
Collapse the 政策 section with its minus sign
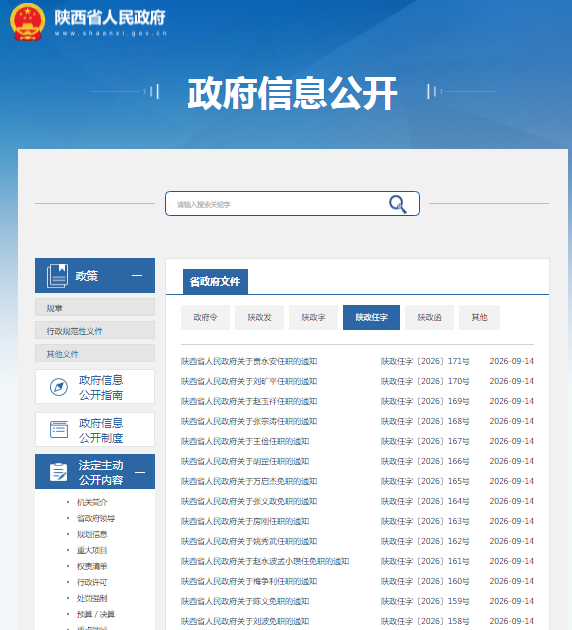tap(137, 276)
